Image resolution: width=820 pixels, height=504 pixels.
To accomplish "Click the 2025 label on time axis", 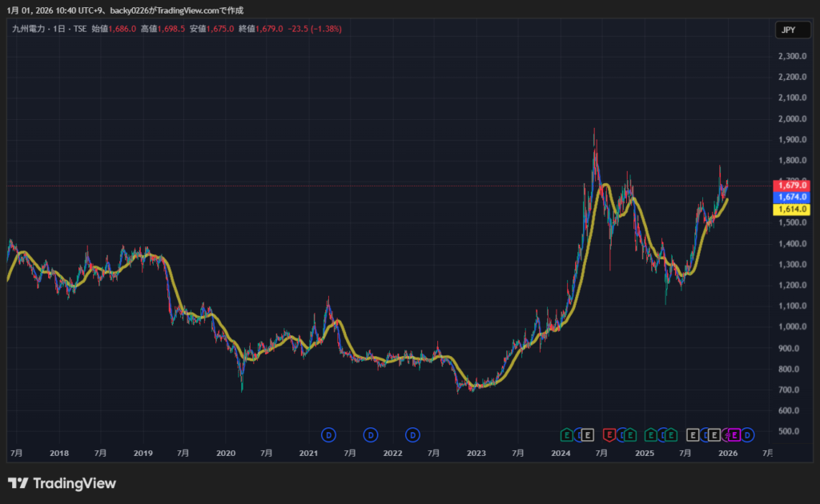I will (644, 454).
